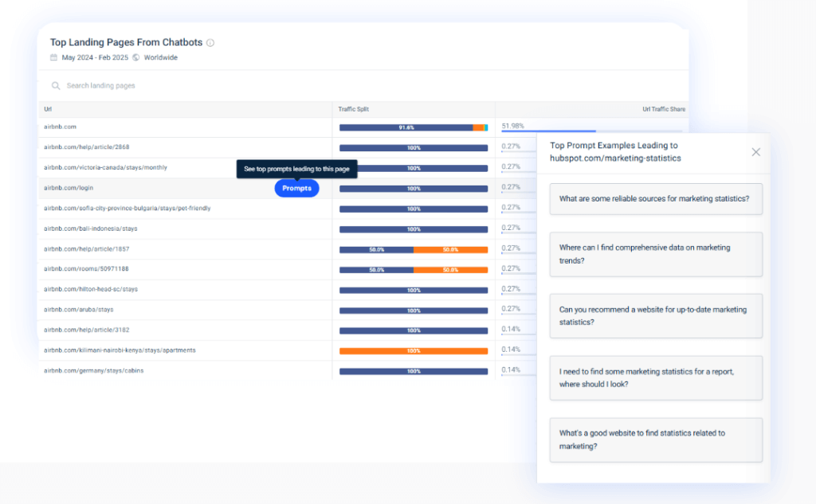Close the Top Prompt Examples panel
The image size is (816, 504).
pos(755,151)
